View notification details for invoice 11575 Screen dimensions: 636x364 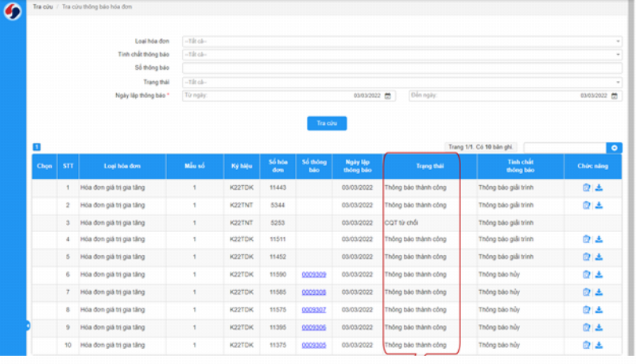point(586,310)
